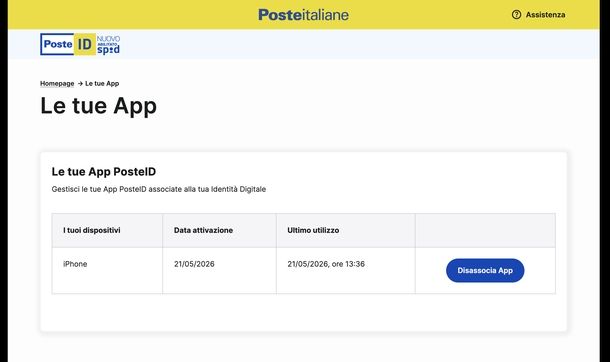This screenshot has height=362, width=610.
Task: Click the I tuoi dispositivi column header
Action: coord(107,230)
